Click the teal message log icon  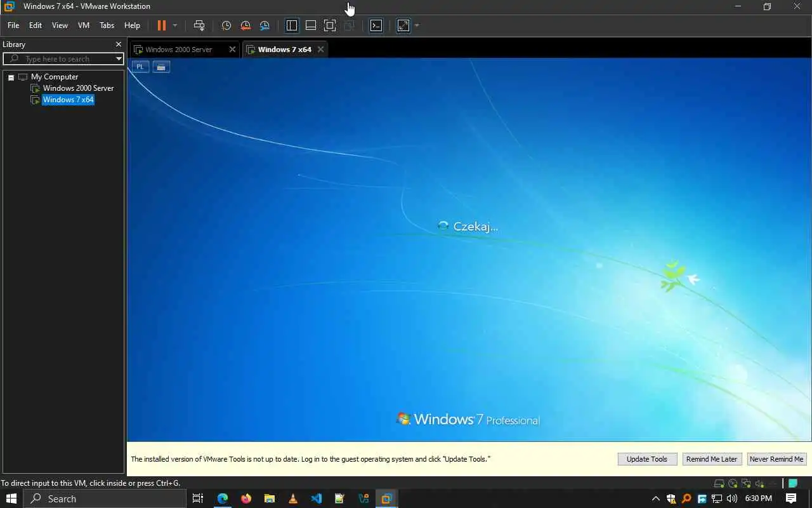(x=792, y=483)
